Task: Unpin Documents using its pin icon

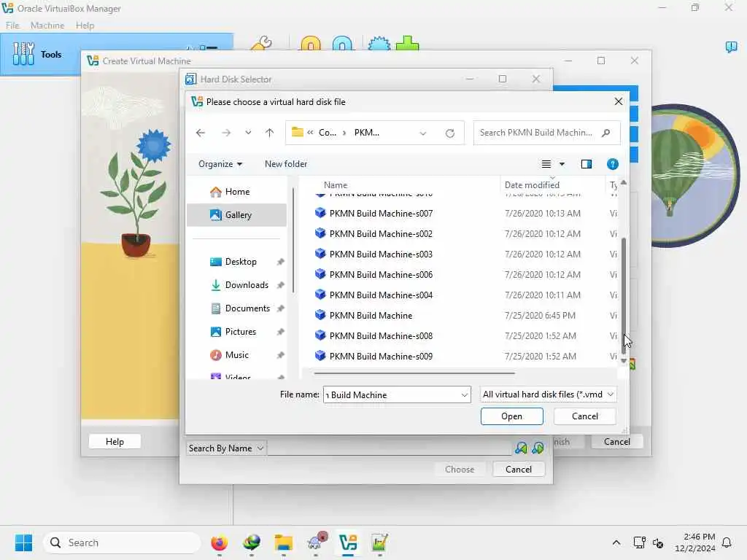Action: click(x=281, y=308)
